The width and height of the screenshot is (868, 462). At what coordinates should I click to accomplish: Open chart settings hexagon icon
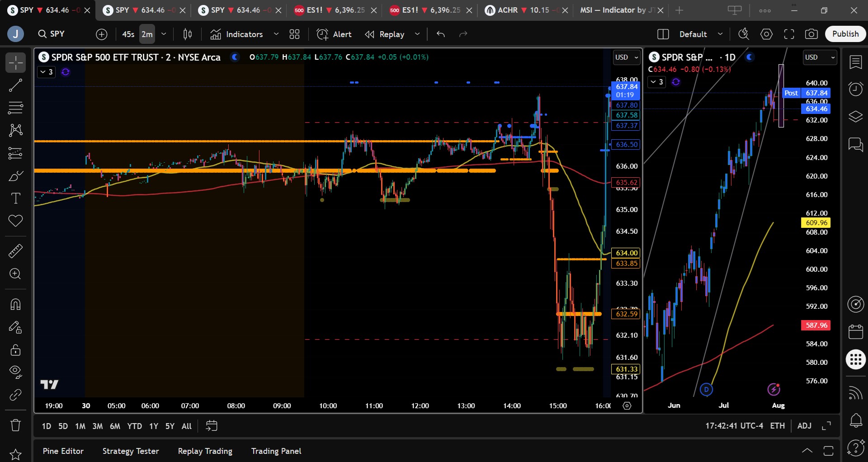click(x=767, y=34)
